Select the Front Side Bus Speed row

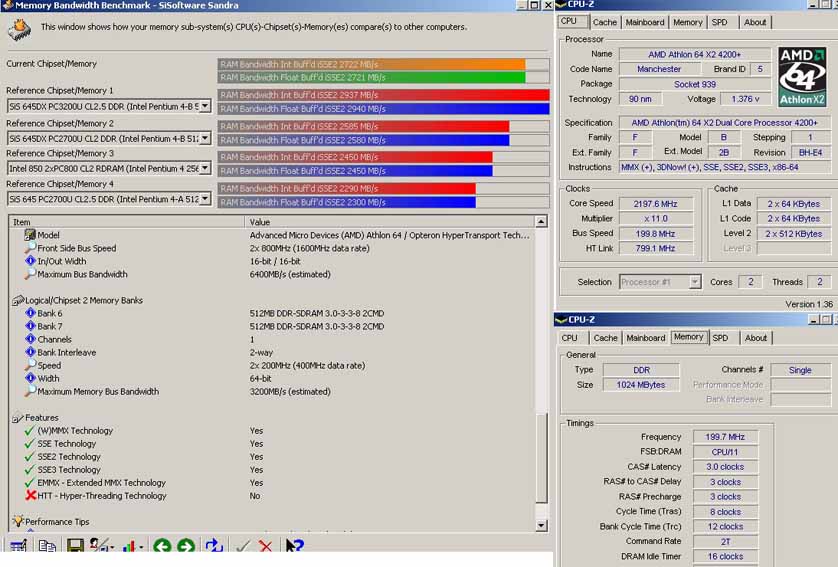(272, 248)
